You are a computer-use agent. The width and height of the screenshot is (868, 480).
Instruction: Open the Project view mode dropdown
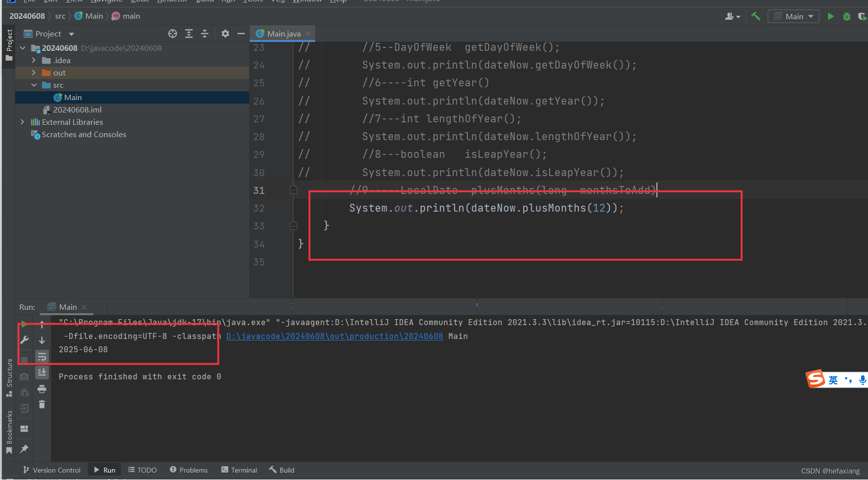coord(72,34)
